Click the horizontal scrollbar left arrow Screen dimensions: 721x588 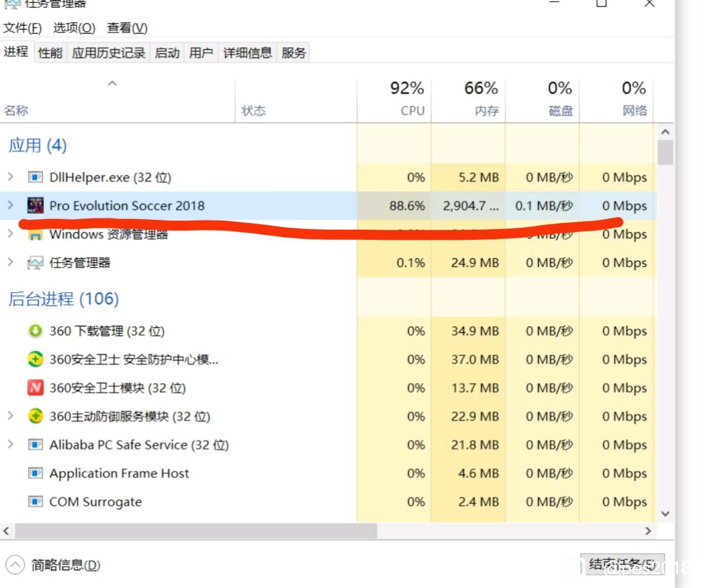(7, 531)
